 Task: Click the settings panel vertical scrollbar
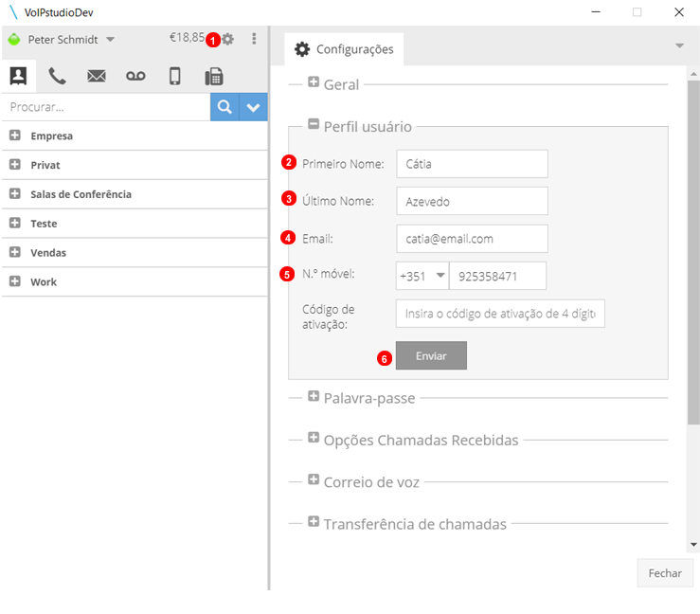pyautogui.click(x=693, y=252)
